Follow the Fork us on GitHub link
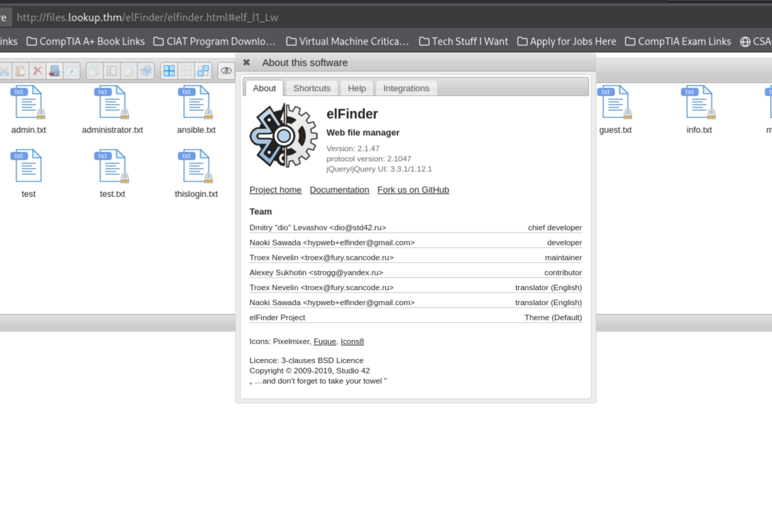This screenshot has width=772, height=532. 413,190
